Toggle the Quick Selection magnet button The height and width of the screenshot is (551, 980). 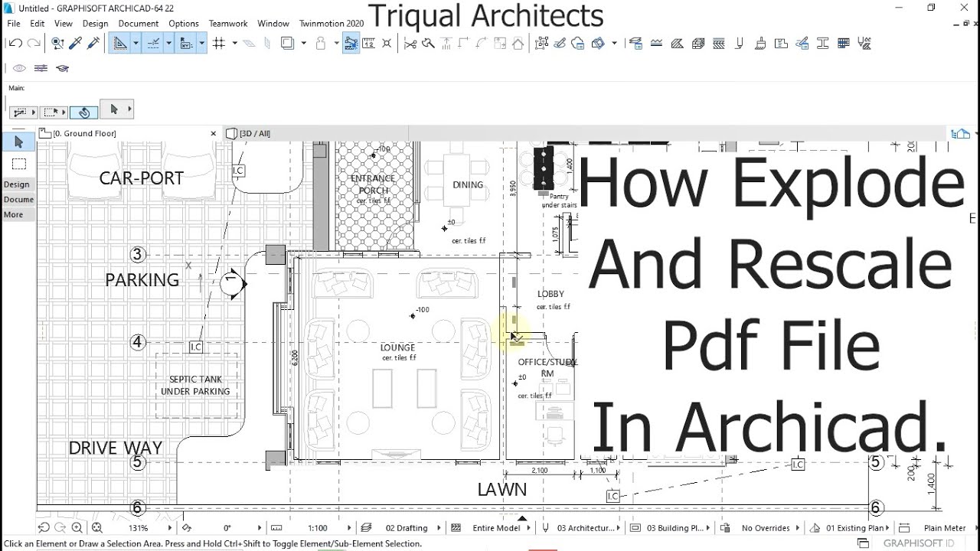coord(83,112)
